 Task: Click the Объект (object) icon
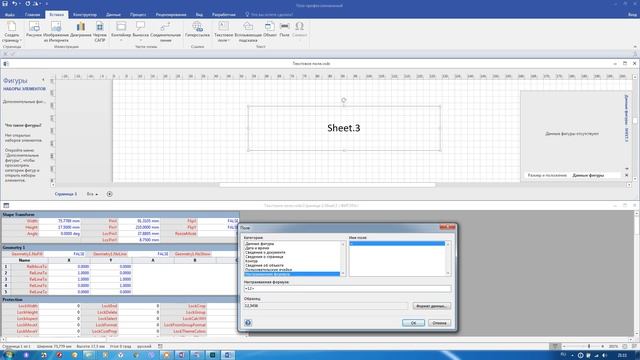[x=269, y=27]
